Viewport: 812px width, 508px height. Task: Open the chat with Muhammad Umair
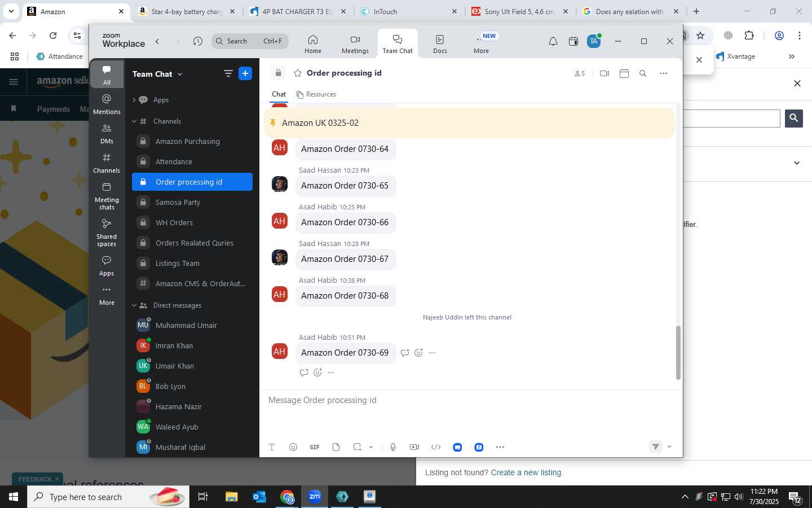click(192, 325)
